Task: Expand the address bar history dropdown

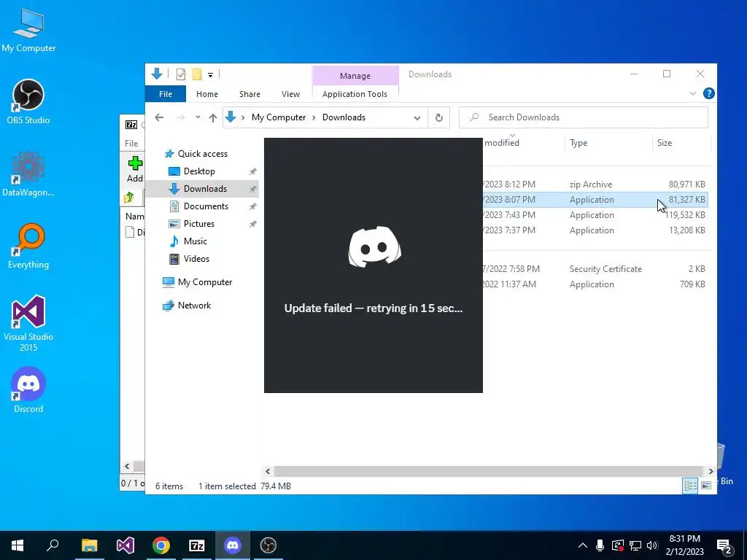Action: (417, 117)
